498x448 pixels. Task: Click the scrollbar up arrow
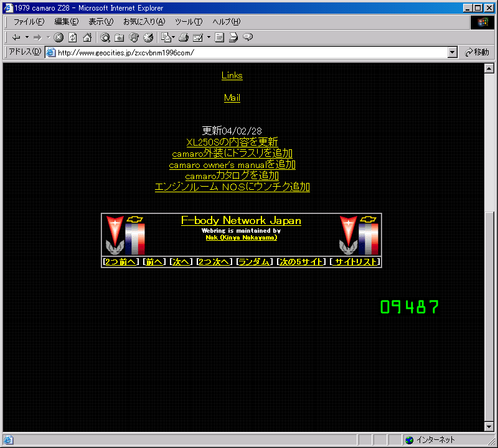(x=489, y=68)
